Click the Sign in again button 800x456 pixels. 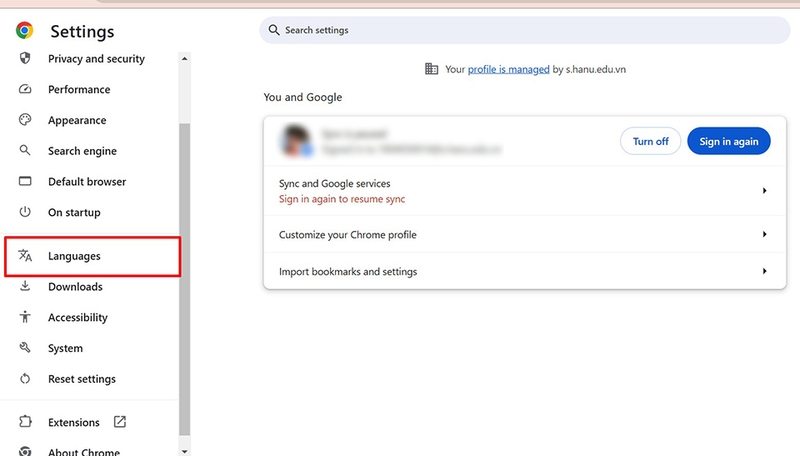pos(729,141)
